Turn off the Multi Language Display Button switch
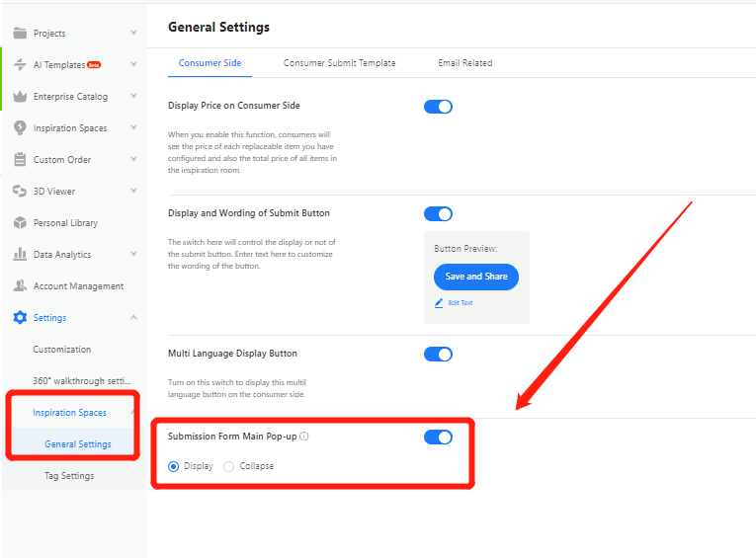Screen dimensions: 756x558 [x=438, y=354]
